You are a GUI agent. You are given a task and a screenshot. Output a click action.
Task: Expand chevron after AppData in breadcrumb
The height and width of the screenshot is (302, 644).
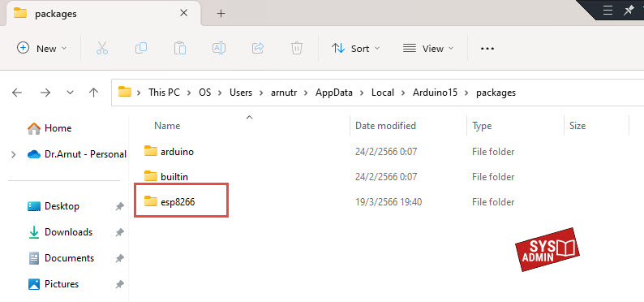tap(363, 93)
